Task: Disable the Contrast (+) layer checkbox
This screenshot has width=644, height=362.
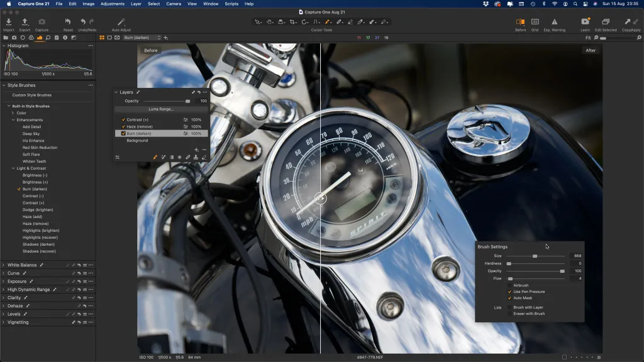Action: pos(123,120)
